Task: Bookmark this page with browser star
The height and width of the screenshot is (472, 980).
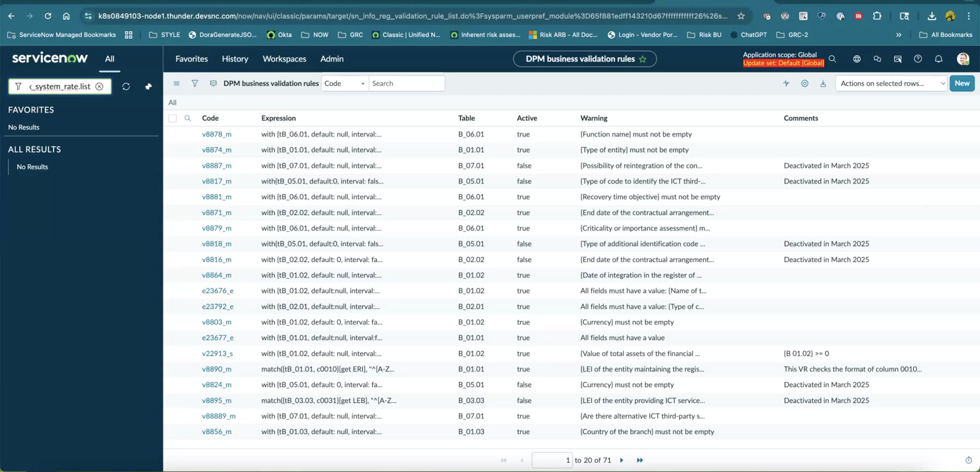Action: pyautogui.click(x=741, y=16)
